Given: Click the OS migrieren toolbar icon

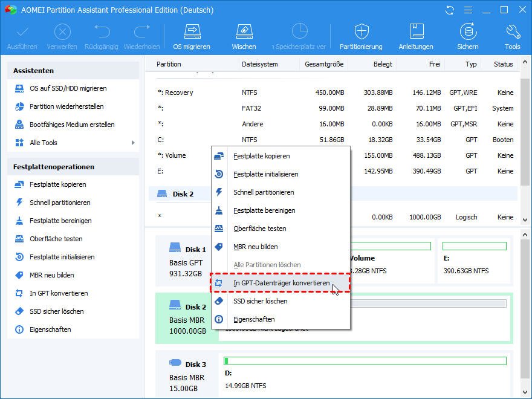Looking at the screenshot, I should pyautogui.click(x=192, y=37).
